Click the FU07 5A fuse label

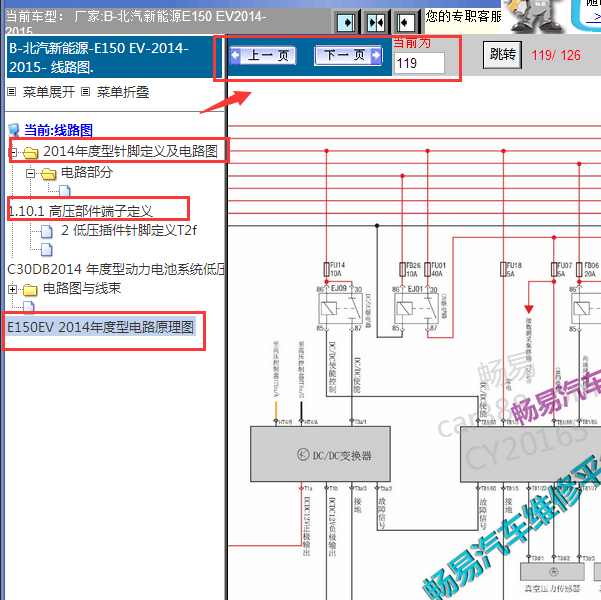(565, 270)
